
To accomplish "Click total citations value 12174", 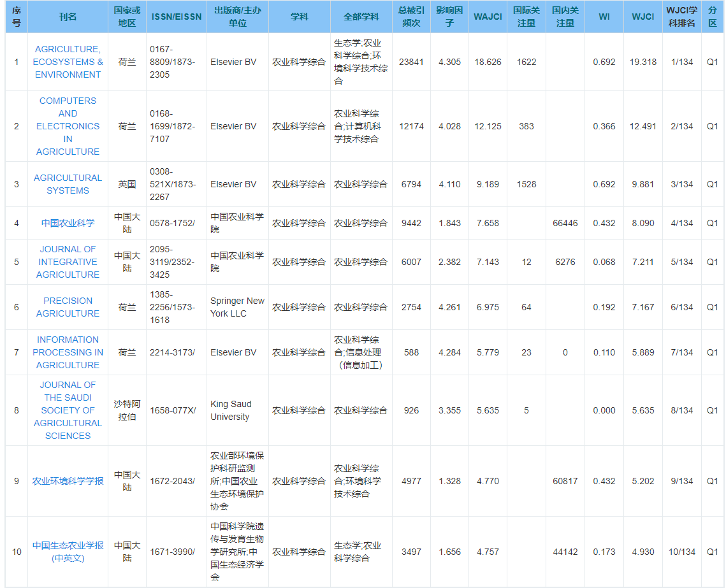I will click(x=411, y=126).
